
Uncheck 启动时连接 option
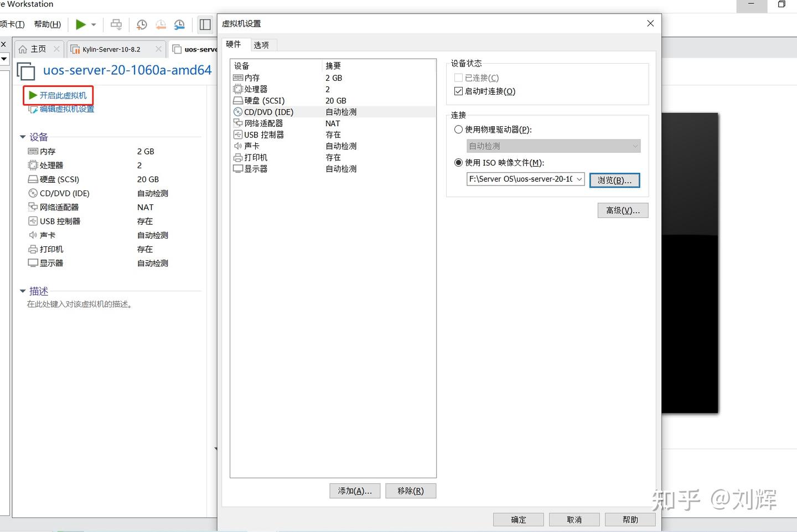pyautogui.click(x=458, y=91)
